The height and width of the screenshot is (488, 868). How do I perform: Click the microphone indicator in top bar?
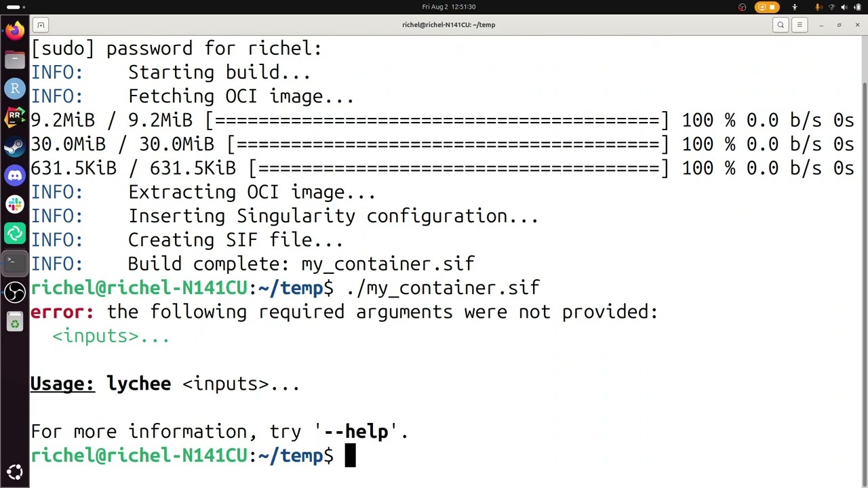tap(818, 7)
